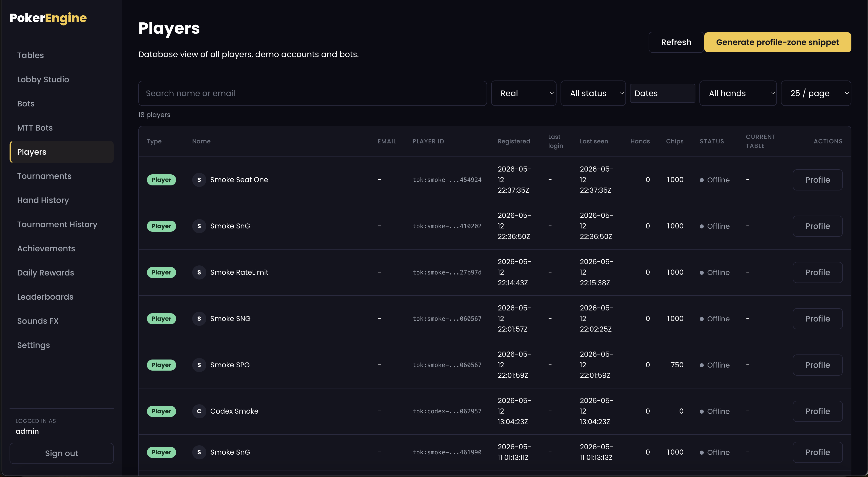
Task: Click the PokerEngine logo
Action: [48, 18]
